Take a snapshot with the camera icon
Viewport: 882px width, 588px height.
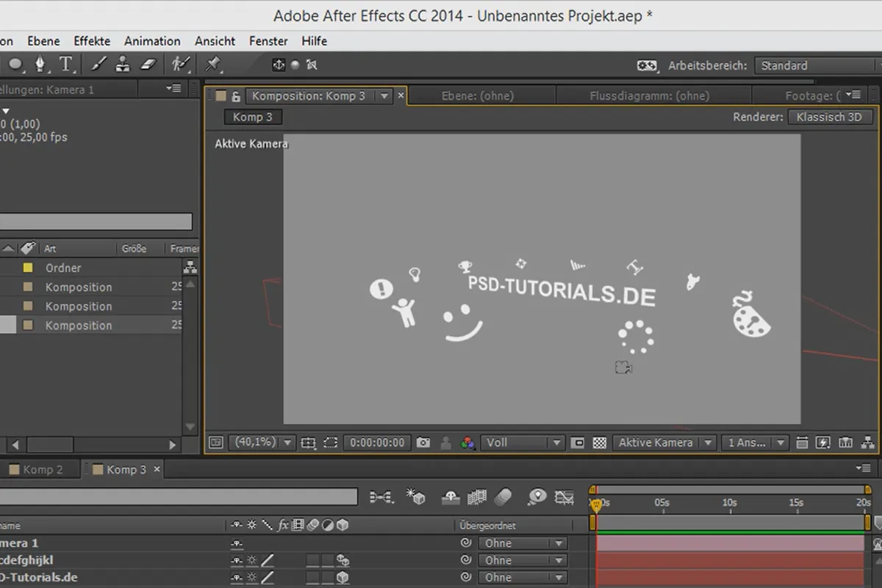tap(423, 442)
